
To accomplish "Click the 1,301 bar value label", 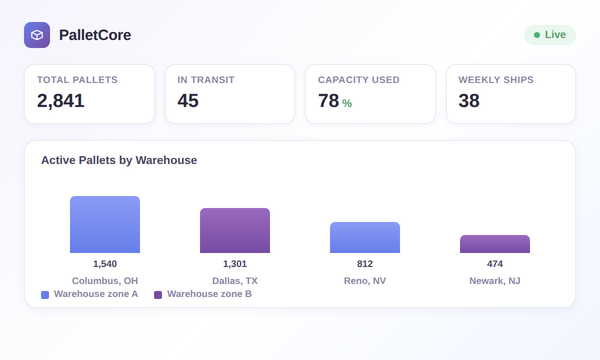I will pos(235,264).
